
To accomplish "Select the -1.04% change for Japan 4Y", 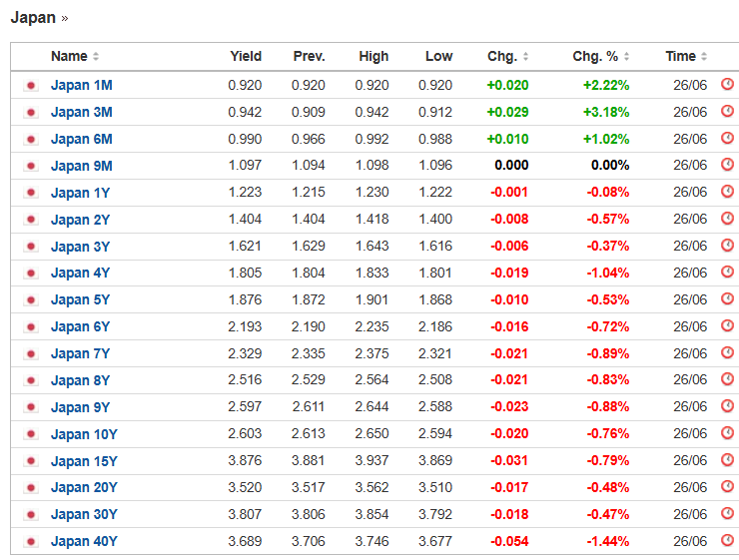I will [608, 273].
